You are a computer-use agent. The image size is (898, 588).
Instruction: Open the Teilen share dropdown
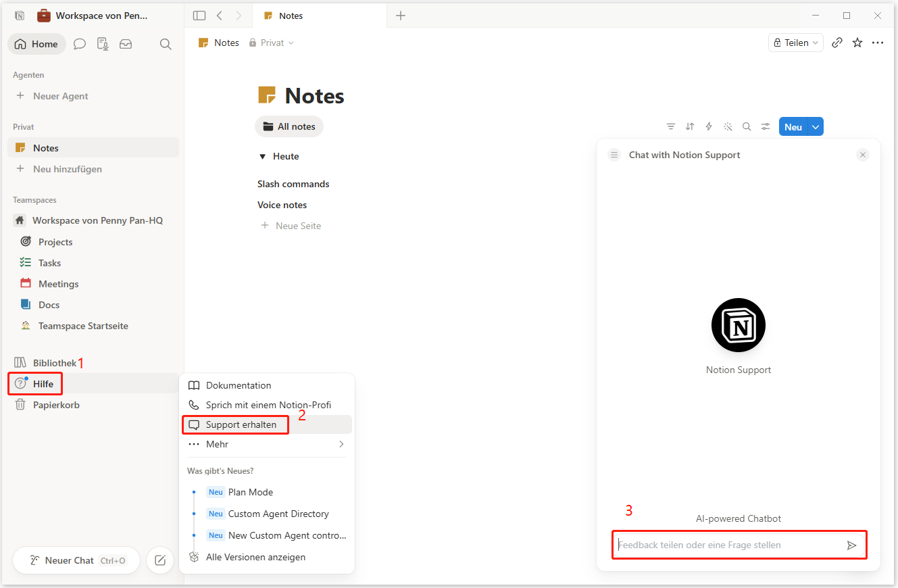click(796, 43)
